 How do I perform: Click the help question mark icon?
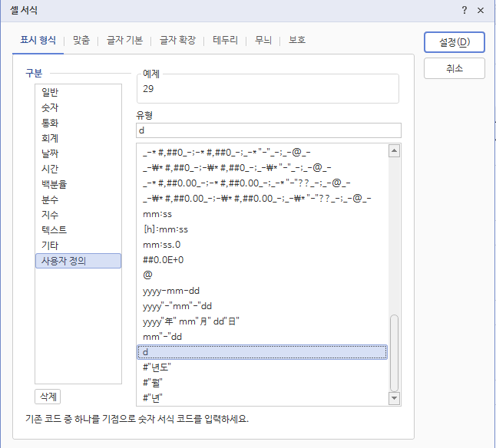point(464,10)
